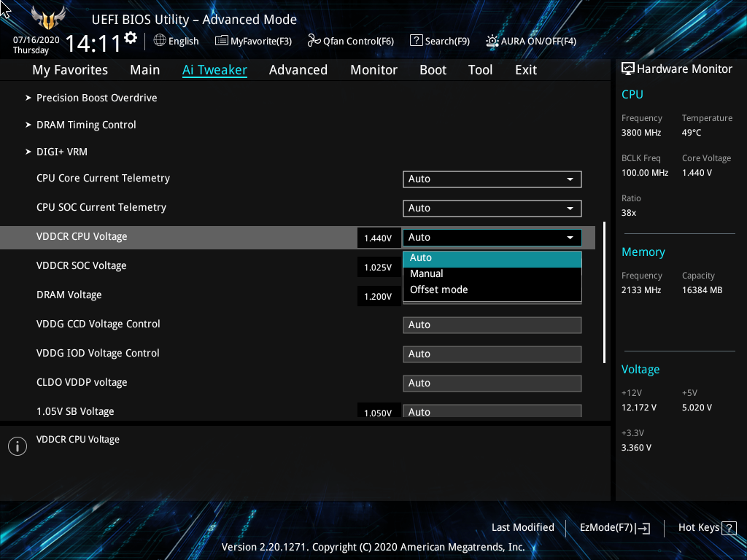Select the Ai Tweaker tab
Image resolution: width=747 pixels, height=560 pixels.
[x=214, y=70]
